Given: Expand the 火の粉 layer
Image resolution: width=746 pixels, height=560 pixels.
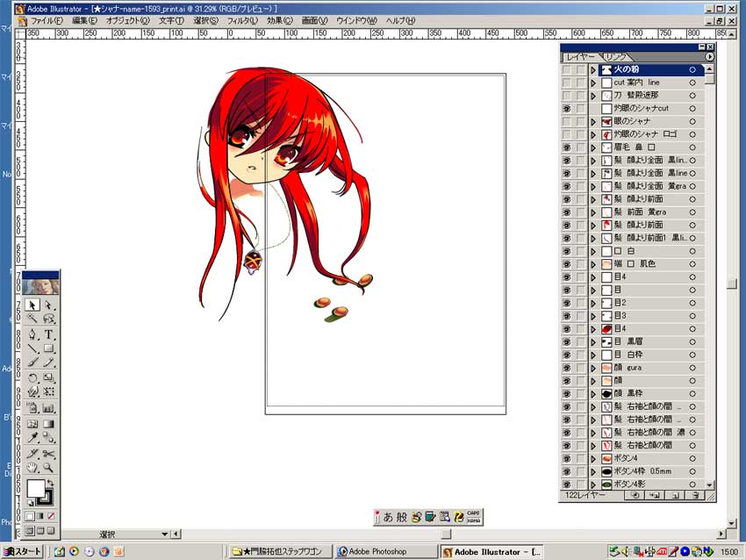Looking at the screenshot, I should pyautogui.click(x=593, y=70).
